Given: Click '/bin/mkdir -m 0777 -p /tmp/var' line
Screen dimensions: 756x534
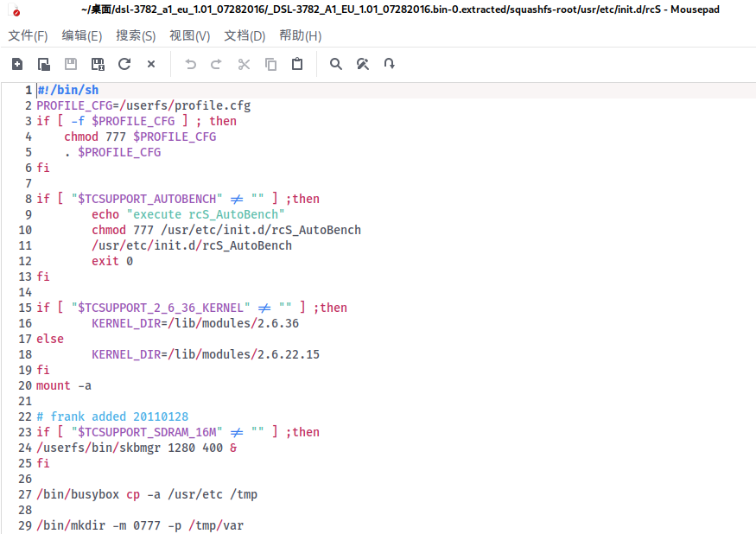Looking at the screenshot, I should 140,526.
